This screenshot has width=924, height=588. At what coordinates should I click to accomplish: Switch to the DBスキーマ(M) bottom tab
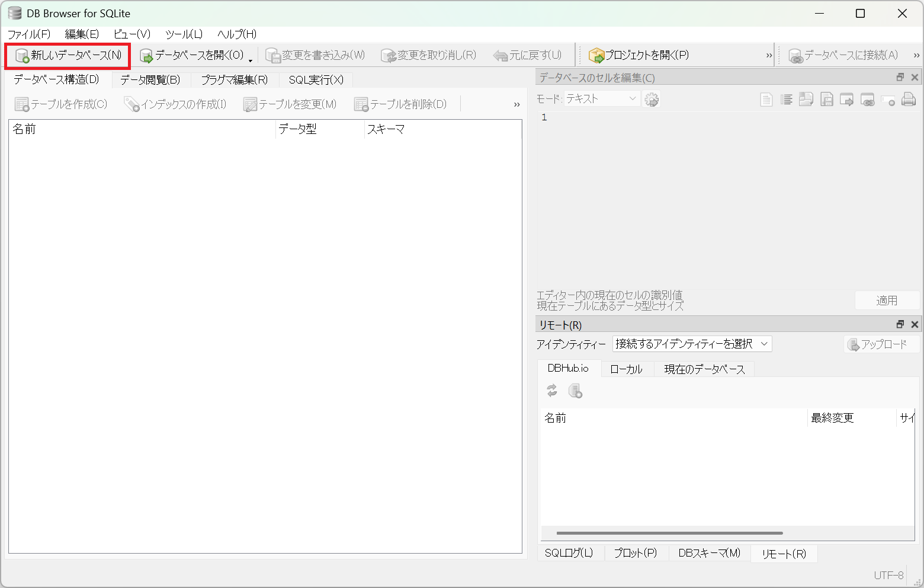[x=710, y=553]
